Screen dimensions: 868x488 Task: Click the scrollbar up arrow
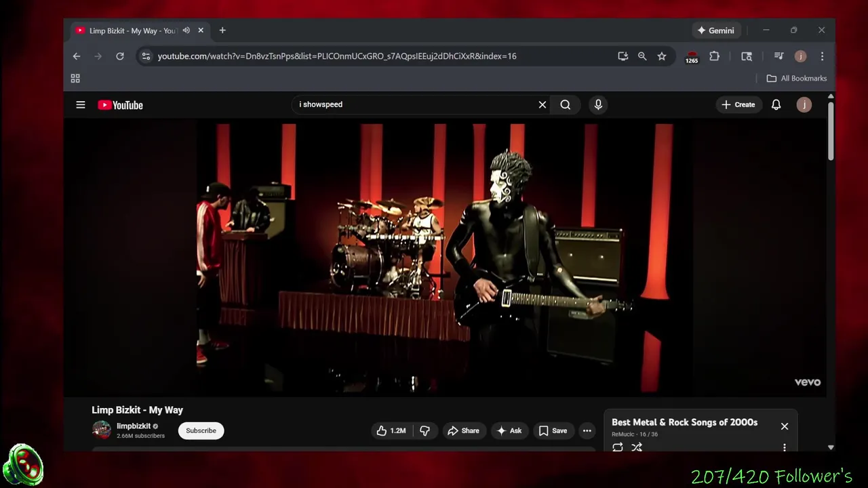pos(831,98)
